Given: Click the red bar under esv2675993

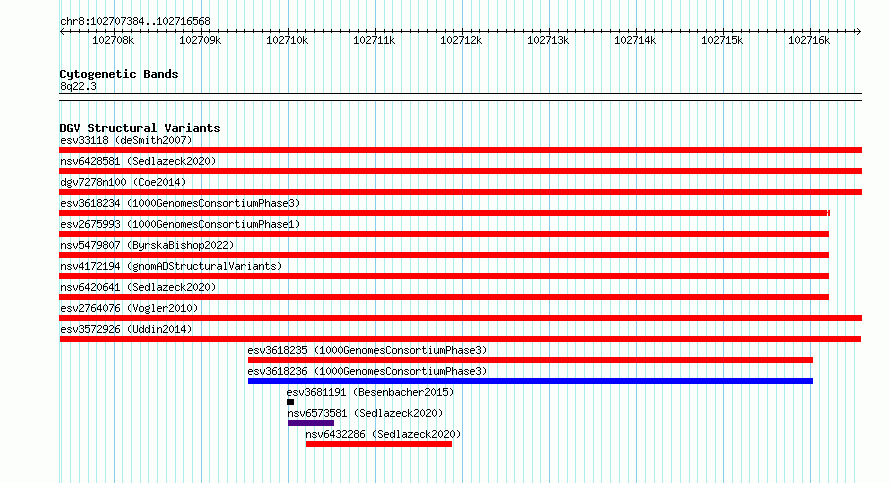Looking at the screenshot, I should coord(444,234).
